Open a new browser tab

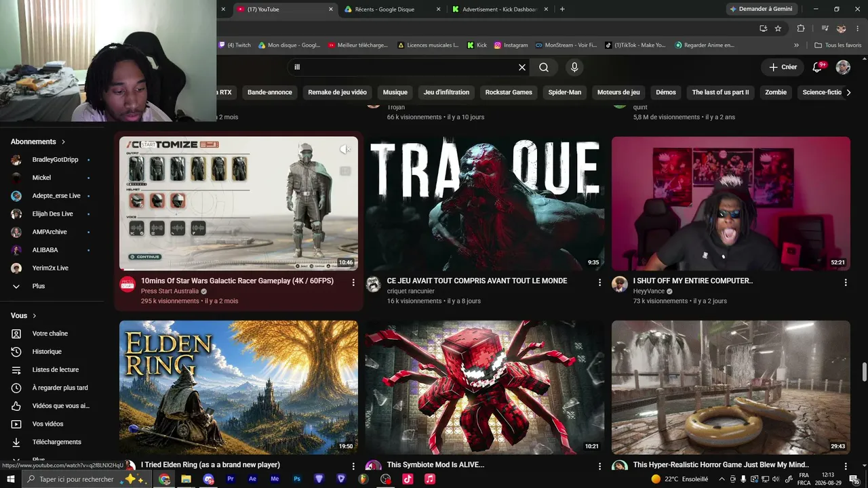click(562, 9)
